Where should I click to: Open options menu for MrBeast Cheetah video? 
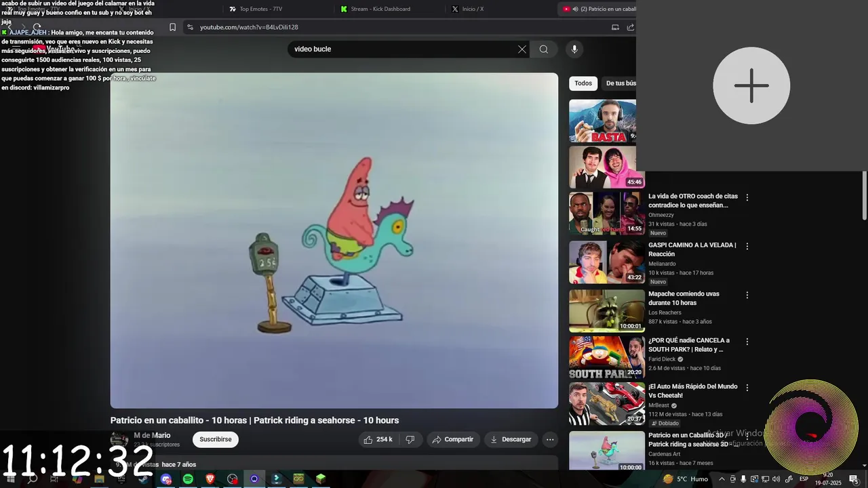[x=747, y=388]
